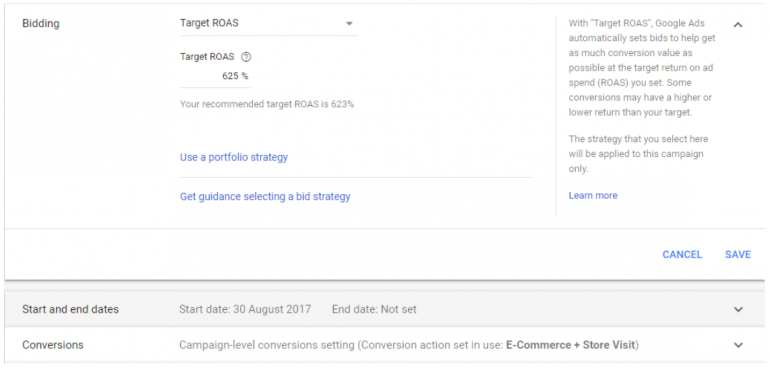Screen dimensions: 770x368
Task: Open the bid strategy dropdown arrow
Action: click(x=349, y=24)
